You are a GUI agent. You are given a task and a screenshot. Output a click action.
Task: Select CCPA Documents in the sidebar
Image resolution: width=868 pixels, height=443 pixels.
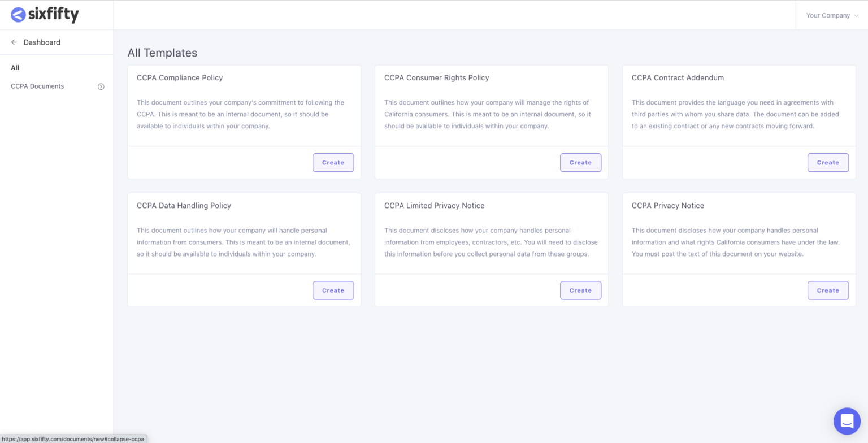(37, 86)
